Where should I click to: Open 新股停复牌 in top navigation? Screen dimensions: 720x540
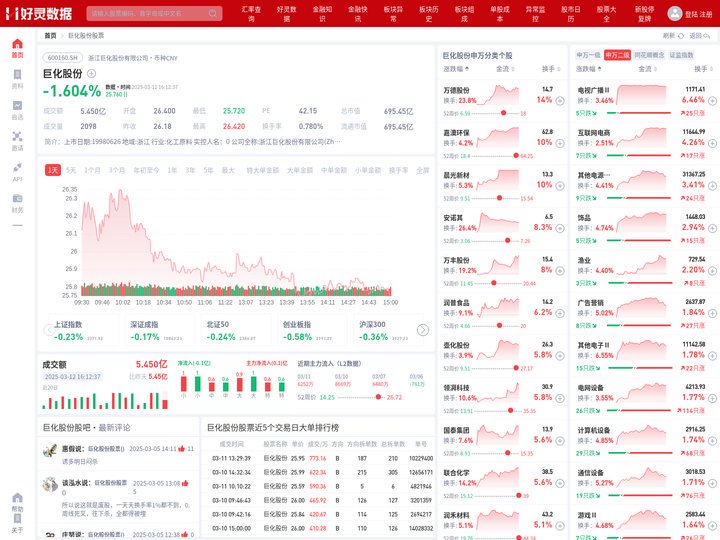(645, 14)
